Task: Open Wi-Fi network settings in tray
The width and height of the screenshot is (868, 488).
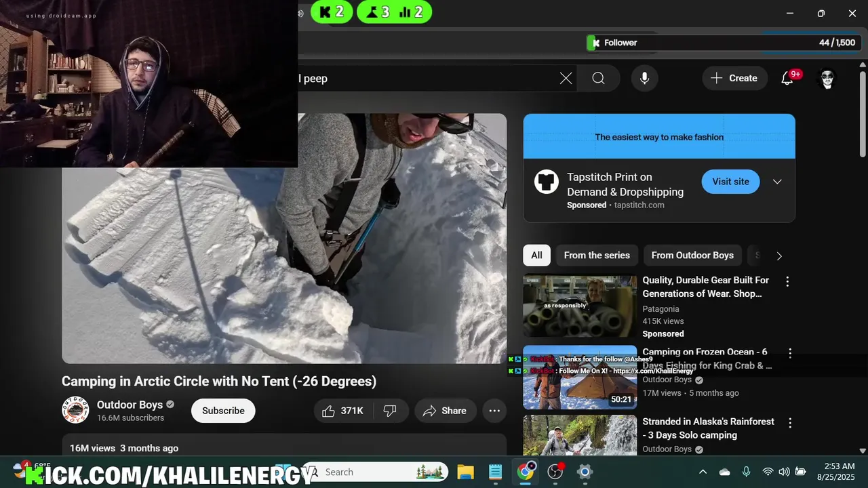Action: point(768,472)
